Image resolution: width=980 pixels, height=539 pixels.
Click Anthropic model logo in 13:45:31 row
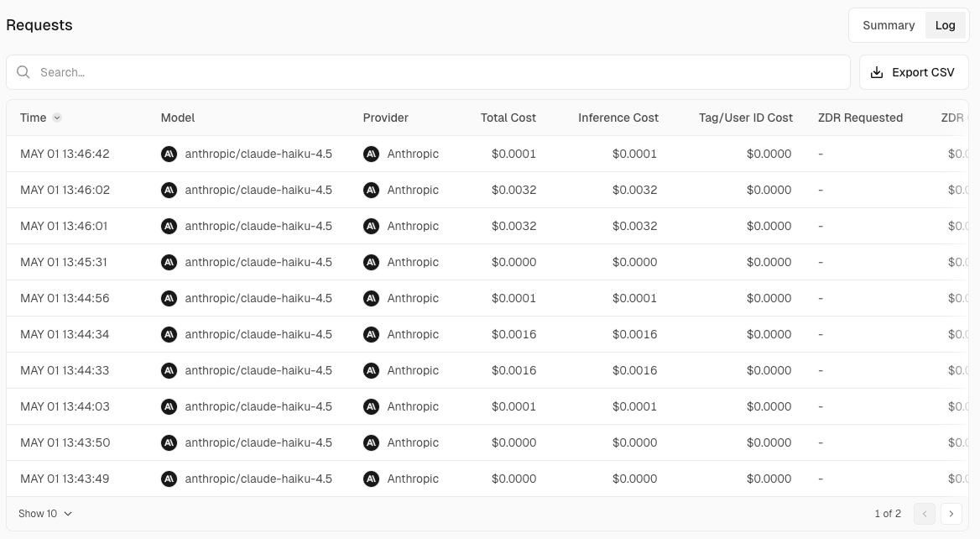point(169,263)
